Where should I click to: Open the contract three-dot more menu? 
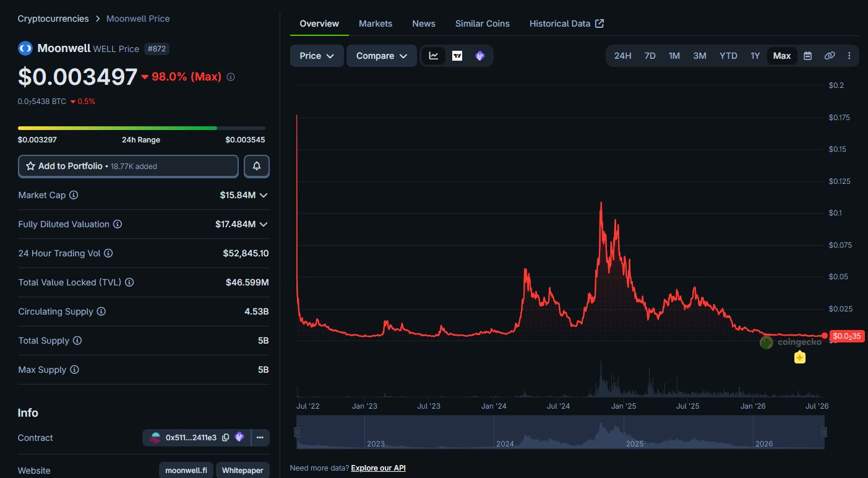click(x=260, y=438)
